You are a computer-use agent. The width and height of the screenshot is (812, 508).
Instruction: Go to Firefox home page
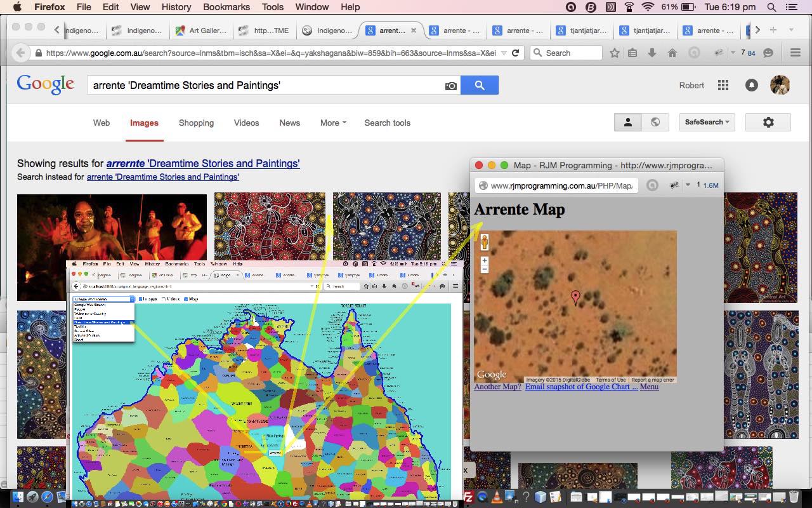click(672, 53)
